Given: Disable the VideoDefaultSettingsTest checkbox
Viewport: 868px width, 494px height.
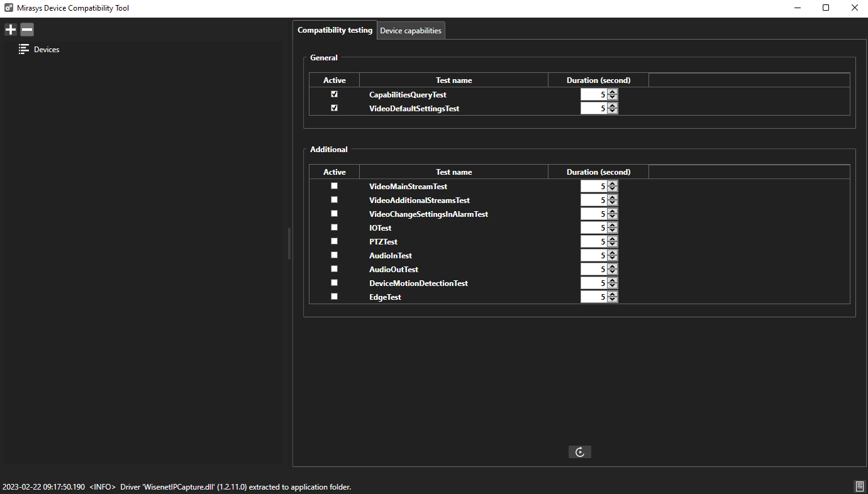Looking at the screenshot, I should pos(334,108).
